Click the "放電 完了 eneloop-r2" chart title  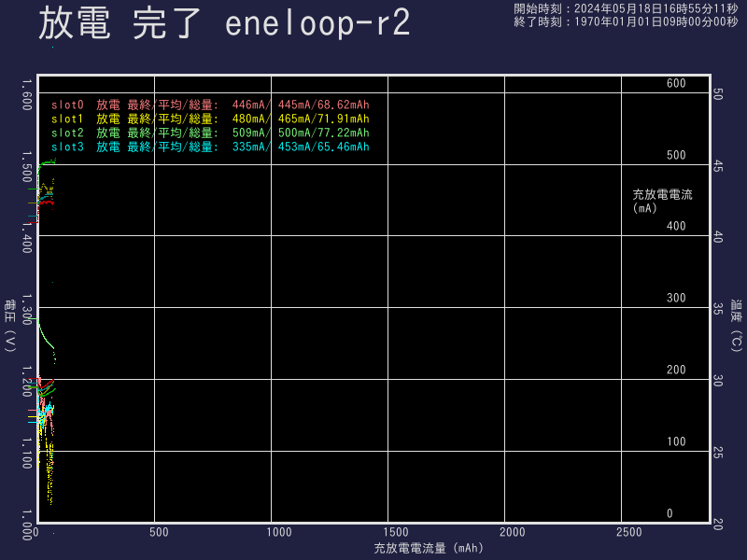[224, 25]
